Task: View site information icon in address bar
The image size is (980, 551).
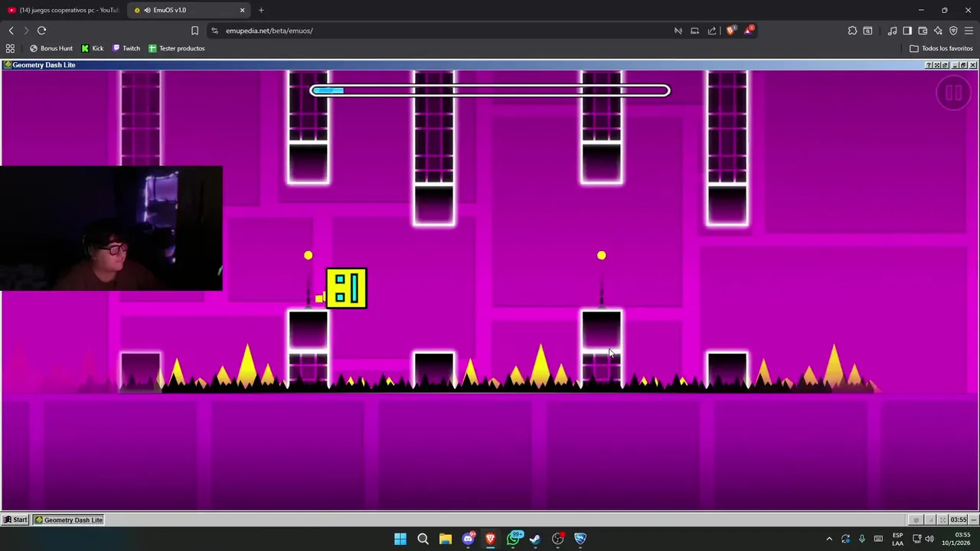Action: tap(214, 31)
